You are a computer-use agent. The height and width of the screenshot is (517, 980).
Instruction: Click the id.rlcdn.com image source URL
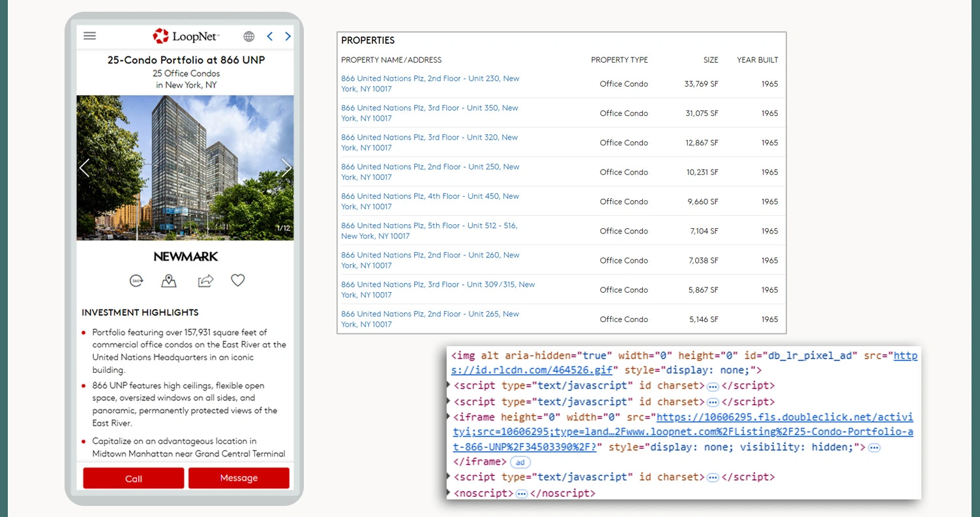pyautogui.click(x=531, y=370)
